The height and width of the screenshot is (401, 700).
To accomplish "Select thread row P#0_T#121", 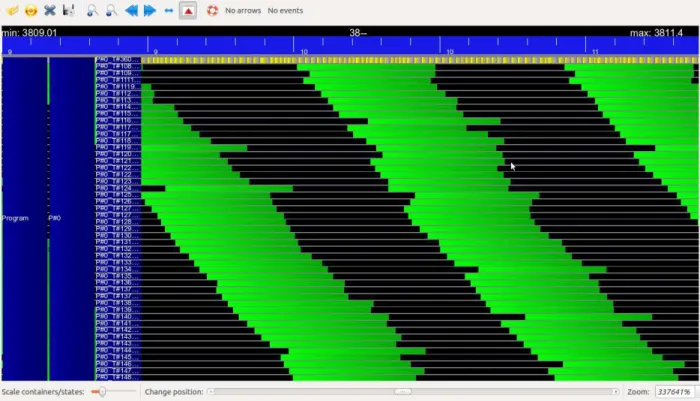I will 117,161.
